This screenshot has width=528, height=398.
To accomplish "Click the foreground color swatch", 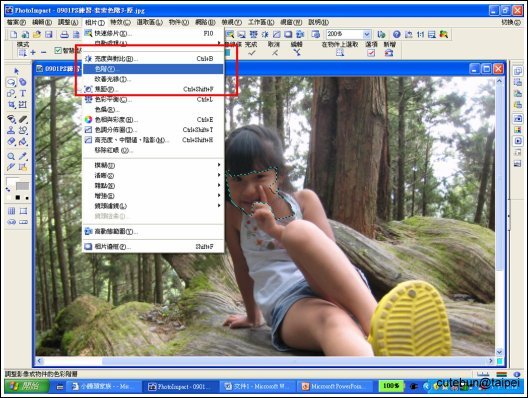I will 11,182.
